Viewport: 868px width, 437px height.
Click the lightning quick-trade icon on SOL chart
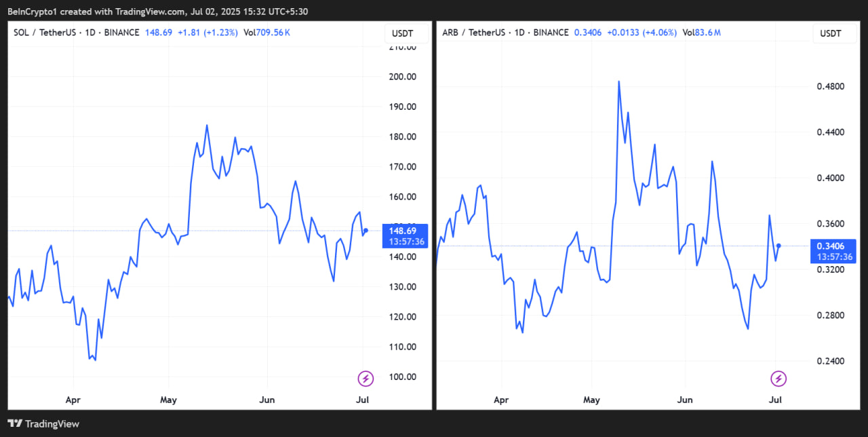pyautogui.click(x=366, y=379)
